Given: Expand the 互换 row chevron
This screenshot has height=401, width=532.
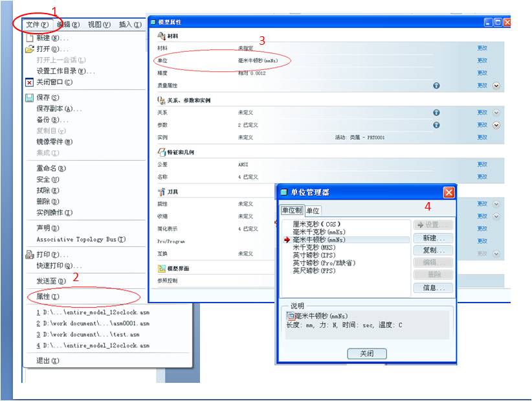Looking at the screenshot, I should click(496, 254).
